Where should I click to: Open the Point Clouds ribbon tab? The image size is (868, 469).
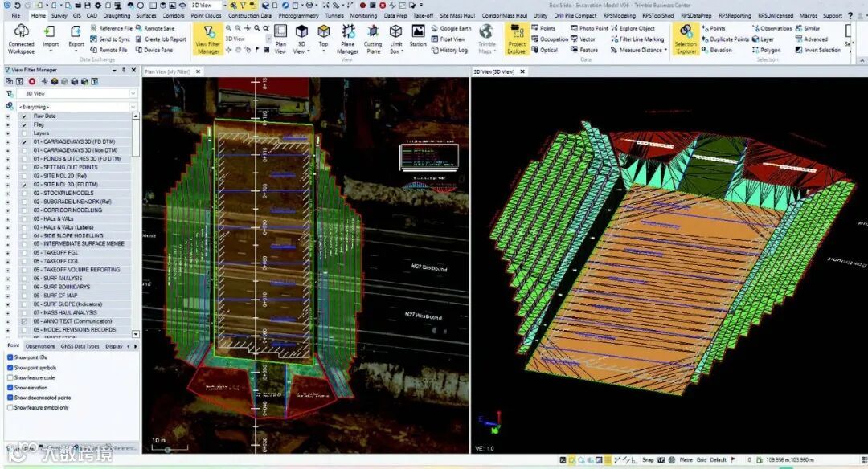coord(206,16)
